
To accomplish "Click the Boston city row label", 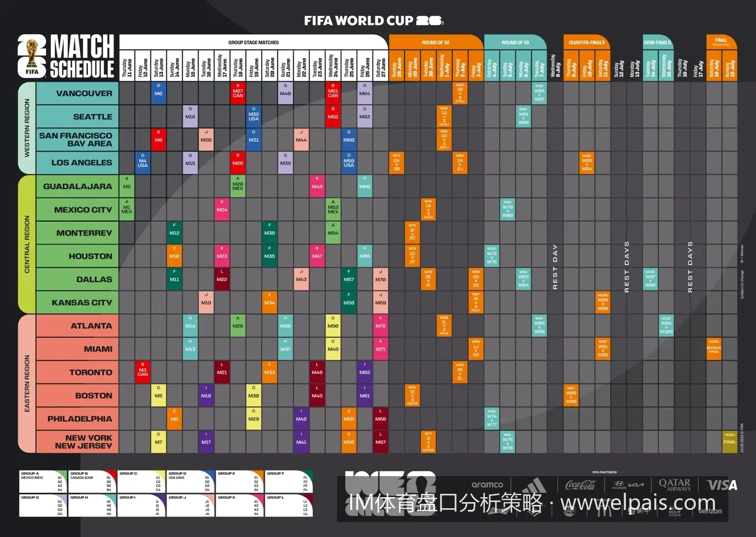I will click(x=77, y=395).
